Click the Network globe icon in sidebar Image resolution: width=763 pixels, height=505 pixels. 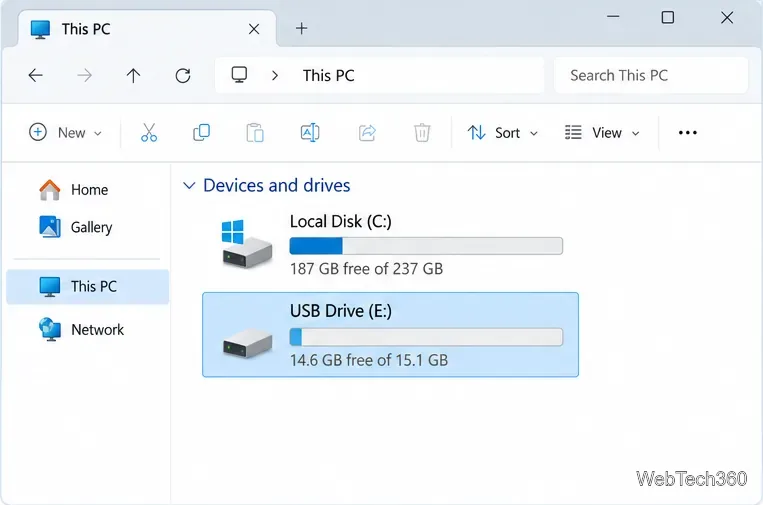(x=50, y=329)
